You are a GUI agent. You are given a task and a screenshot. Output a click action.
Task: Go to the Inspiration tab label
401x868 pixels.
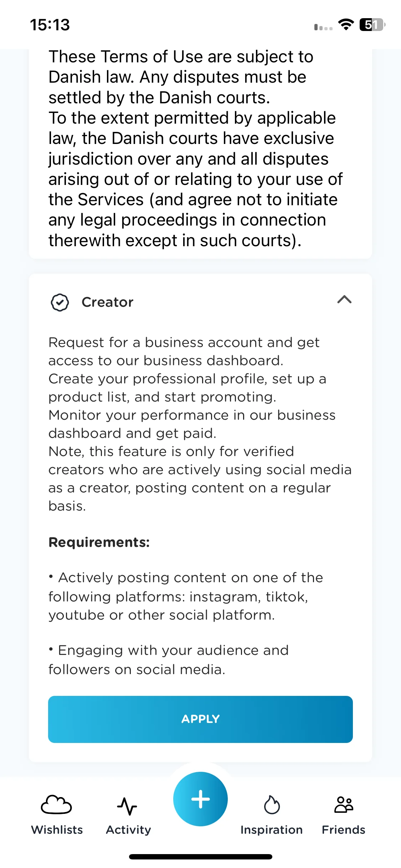pos(272,830)
